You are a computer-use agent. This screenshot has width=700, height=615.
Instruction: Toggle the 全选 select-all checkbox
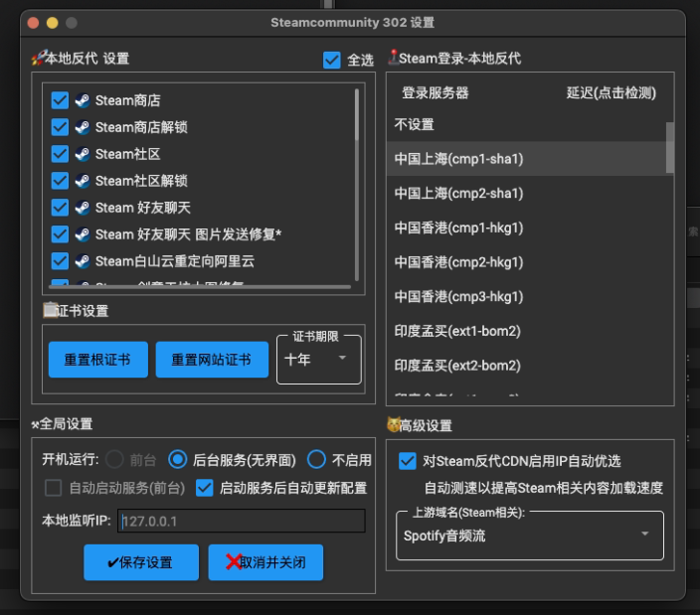point(332,61)
